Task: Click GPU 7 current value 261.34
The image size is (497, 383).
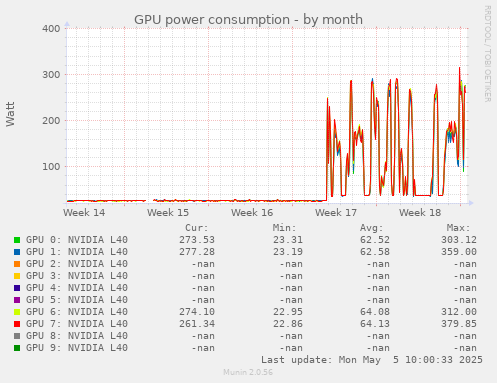Action: pyautogui.click(x=197, y=324)
